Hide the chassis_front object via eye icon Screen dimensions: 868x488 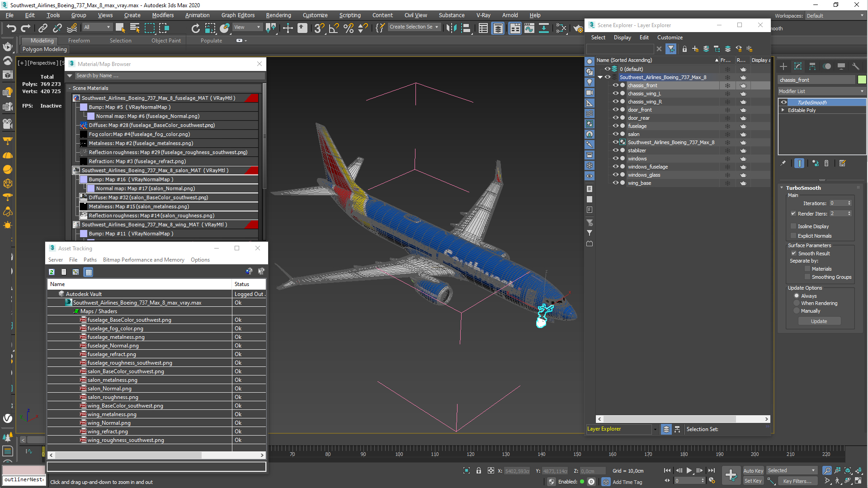pyautogui.click(x=615, y=85)
